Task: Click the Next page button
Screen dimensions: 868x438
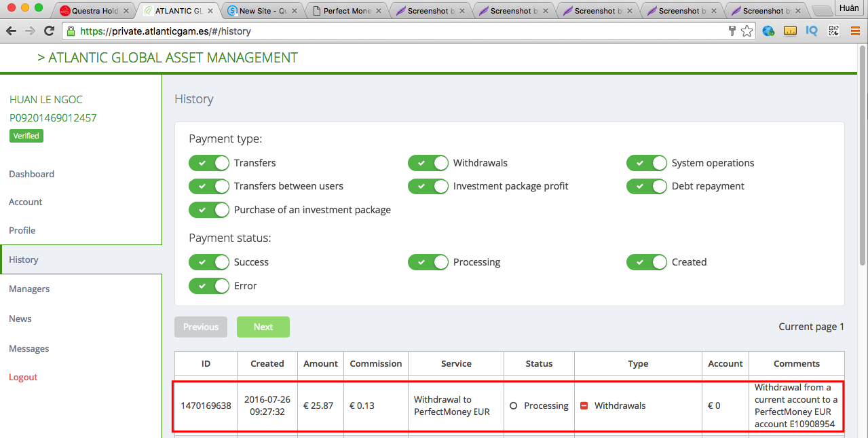Action: (x=263, y=327)
